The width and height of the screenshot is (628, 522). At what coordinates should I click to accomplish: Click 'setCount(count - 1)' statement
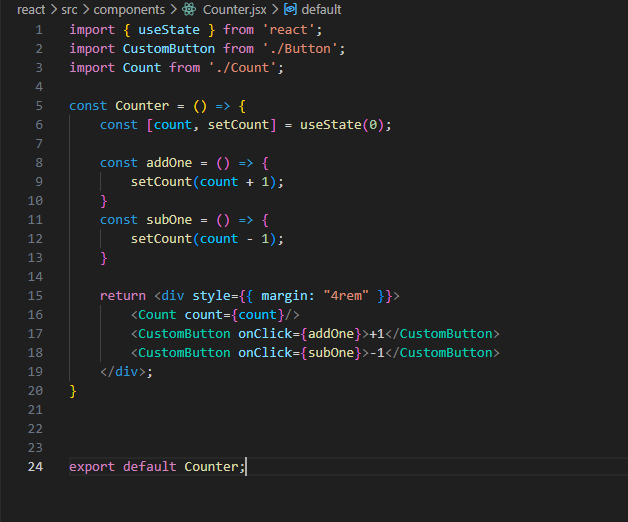(207, 239)
